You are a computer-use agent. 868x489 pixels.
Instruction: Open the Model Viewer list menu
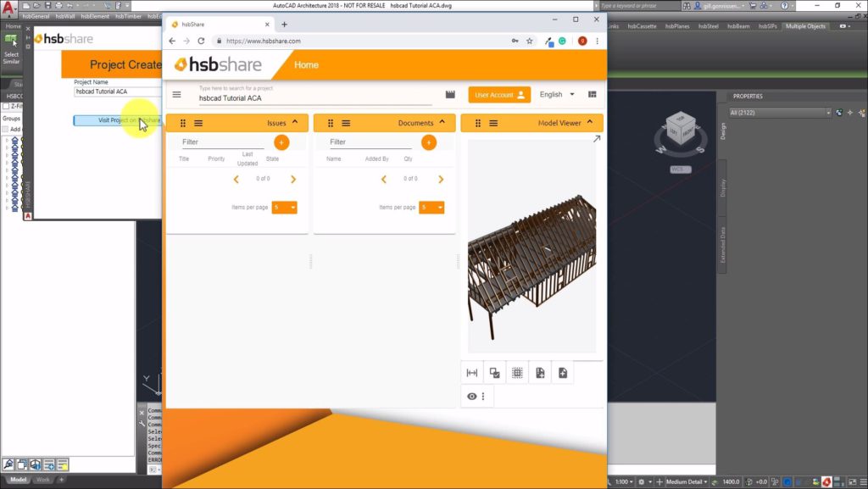click(x=493, y=123)
